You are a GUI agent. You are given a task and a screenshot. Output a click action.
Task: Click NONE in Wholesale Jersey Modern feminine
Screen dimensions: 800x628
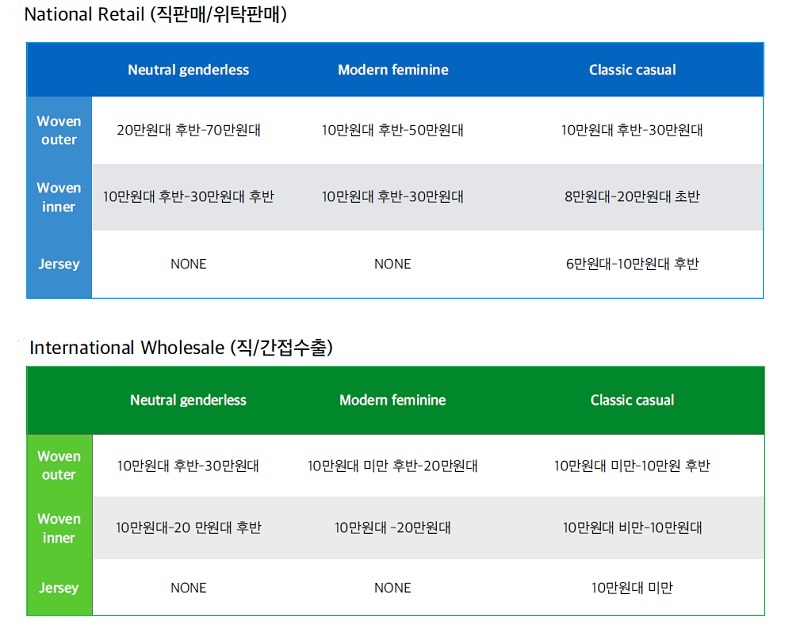tap(392, 588)
